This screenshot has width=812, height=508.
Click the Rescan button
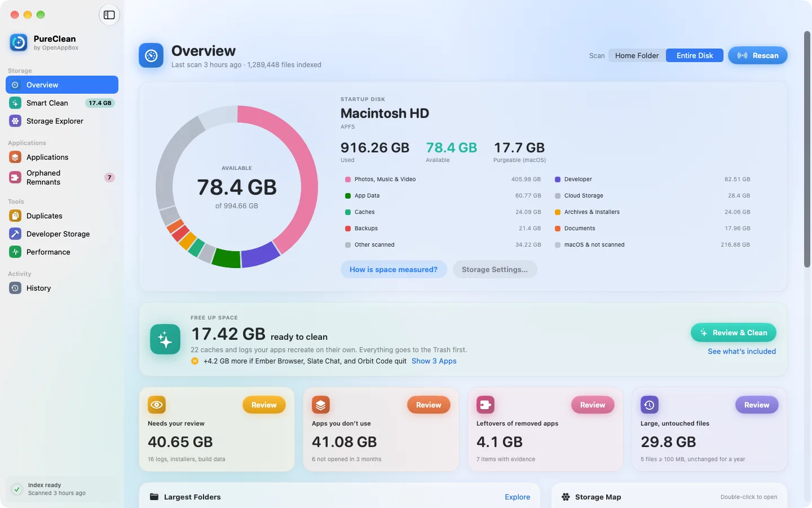coord(757,55)
